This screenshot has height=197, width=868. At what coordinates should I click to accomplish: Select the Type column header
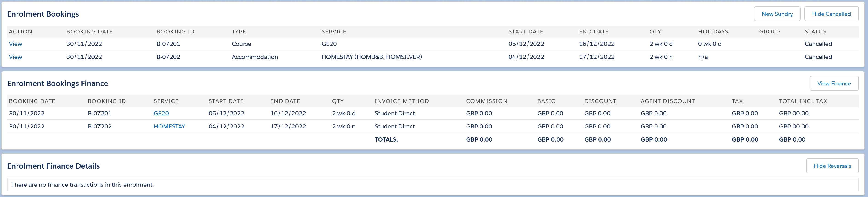coord(239,32)
